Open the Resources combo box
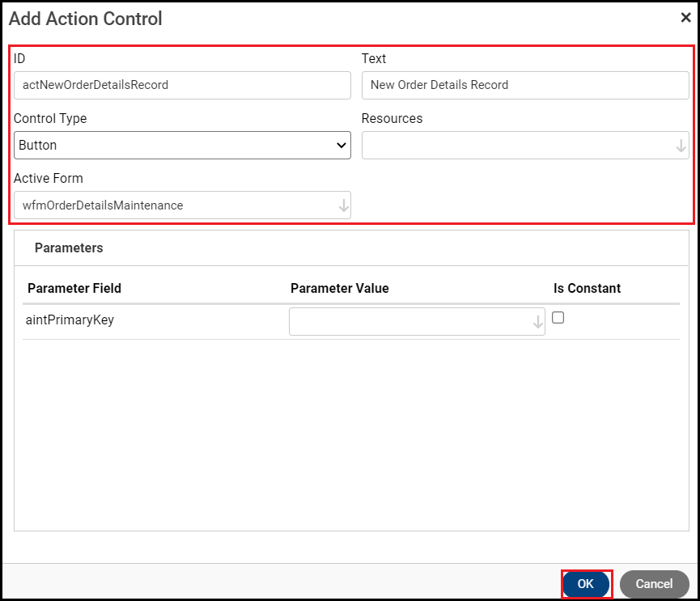 (525, 145)
